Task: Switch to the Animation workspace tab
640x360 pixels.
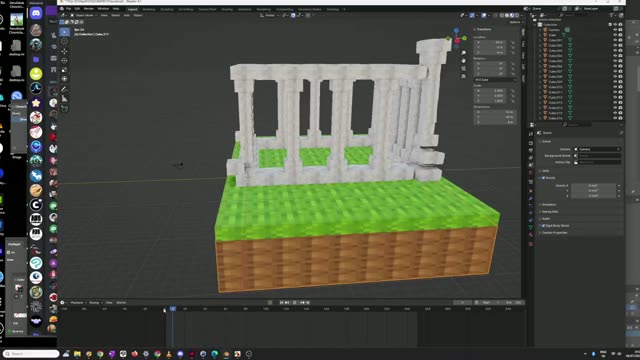Action: (x=244, y=9)
